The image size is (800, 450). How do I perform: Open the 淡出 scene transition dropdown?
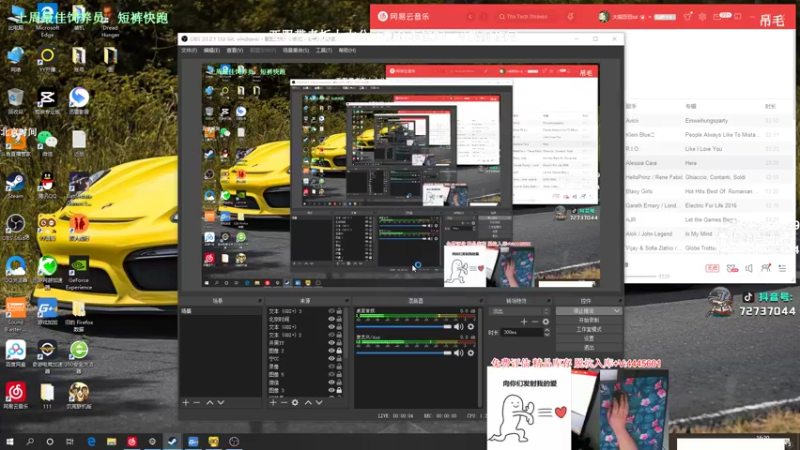(x=519, y=311)
